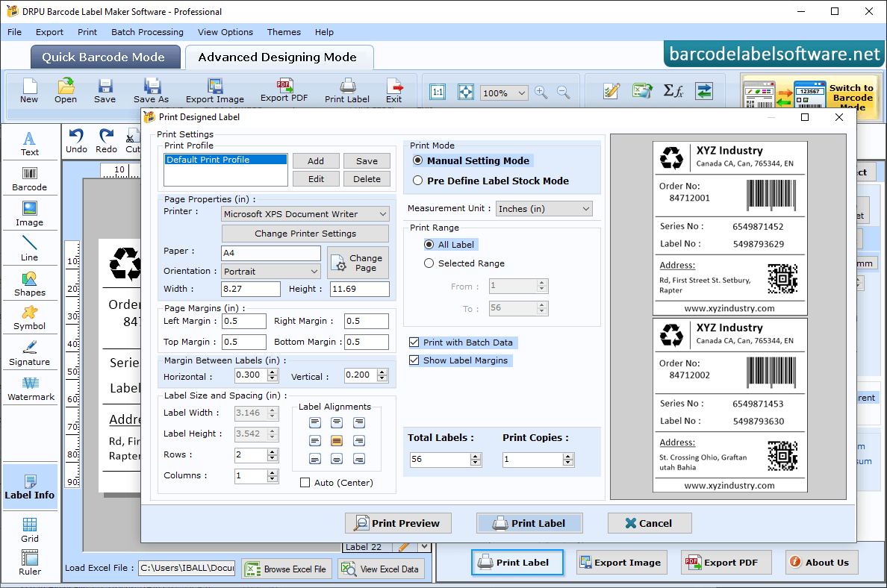Click the Export Image toolbar icon

tap(215, 90)
